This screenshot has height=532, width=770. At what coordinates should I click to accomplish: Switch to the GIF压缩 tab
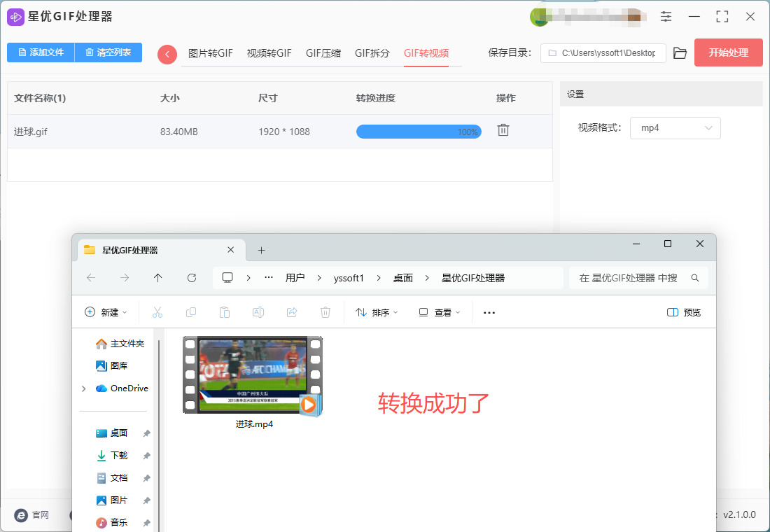pyautogui.click(x=323, y=53)
